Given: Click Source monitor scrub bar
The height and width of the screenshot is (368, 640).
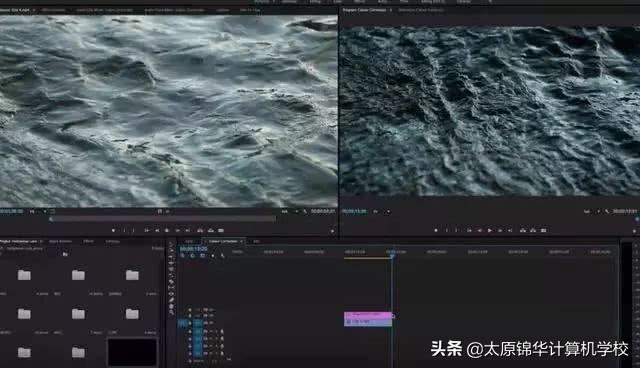Looking at the screenshot, I should pyautogui.click(x=162, y=219).
